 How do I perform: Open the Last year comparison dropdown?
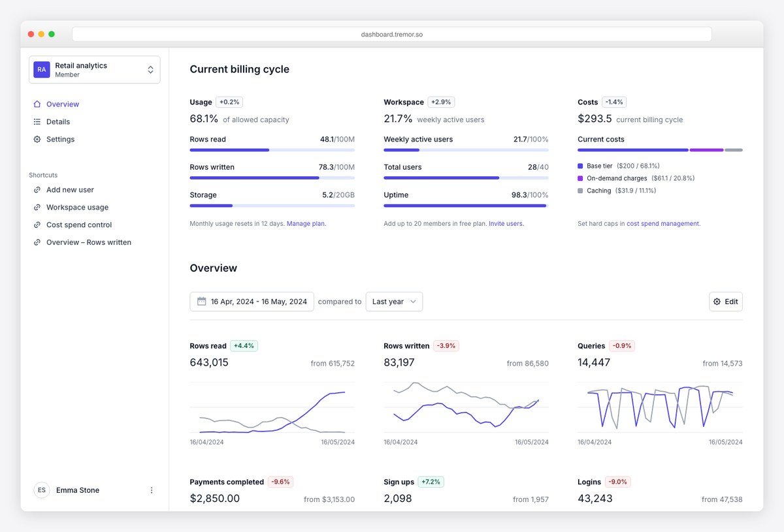pyautogui.click(x=395, y=302)
